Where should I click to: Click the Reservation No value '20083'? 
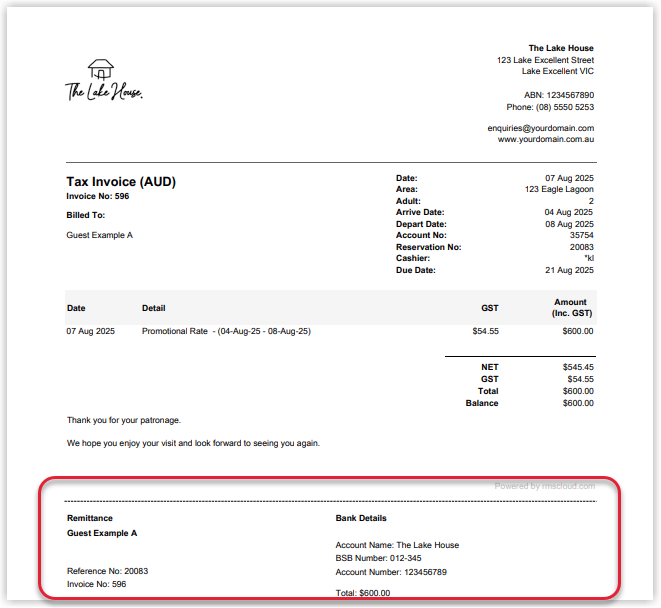[x=581, y=247]
